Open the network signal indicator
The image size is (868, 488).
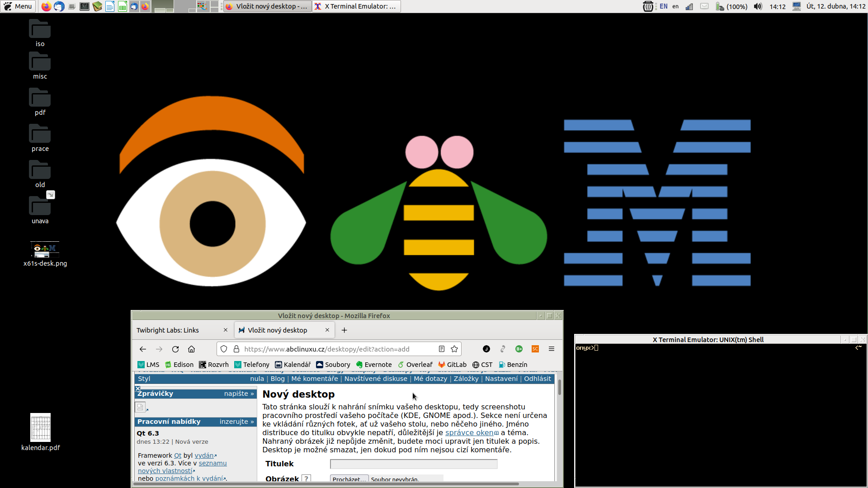coord(689,6)
